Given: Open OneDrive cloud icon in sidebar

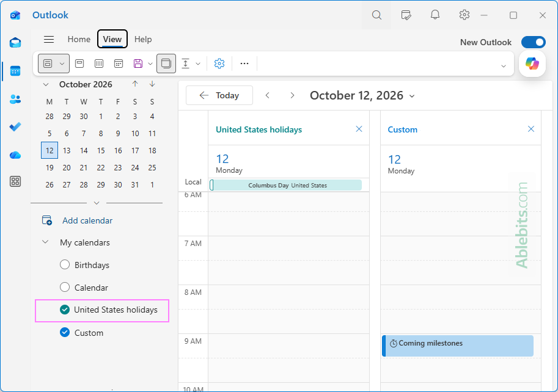Looking at the screenshot, I should coord(15,155).
